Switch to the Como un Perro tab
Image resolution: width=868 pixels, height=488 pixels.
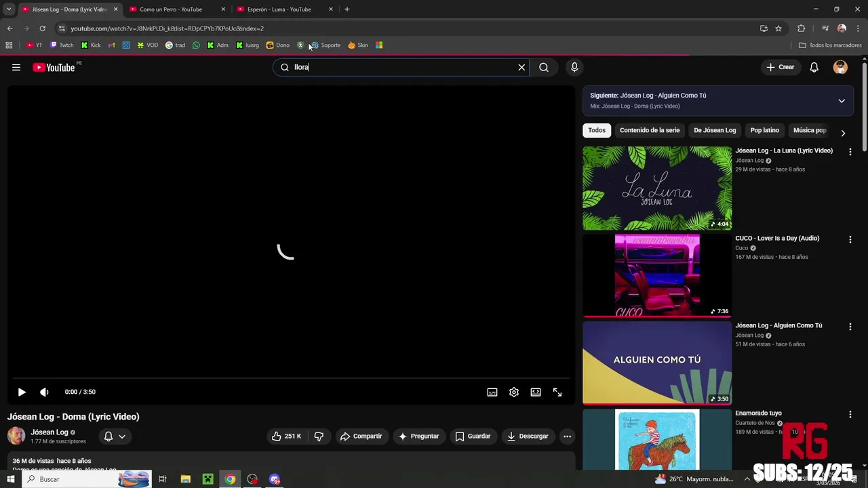177,9
